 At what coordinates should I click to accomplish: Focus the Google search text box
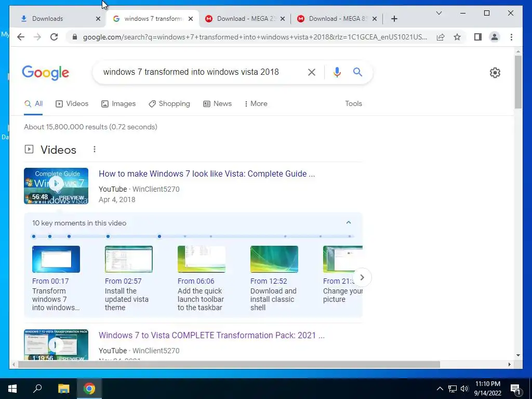[x=200, y=72]
